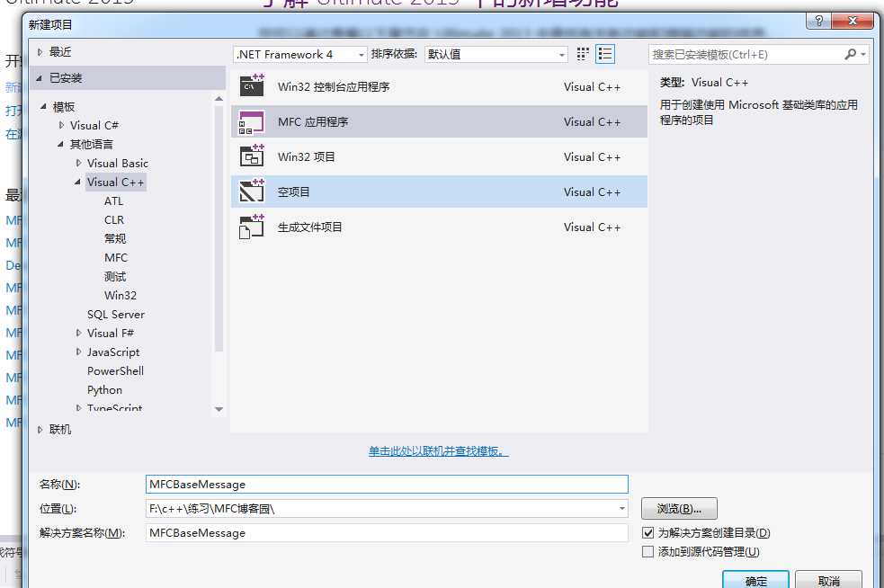Click the 空项目 template icon

point(252,192)
